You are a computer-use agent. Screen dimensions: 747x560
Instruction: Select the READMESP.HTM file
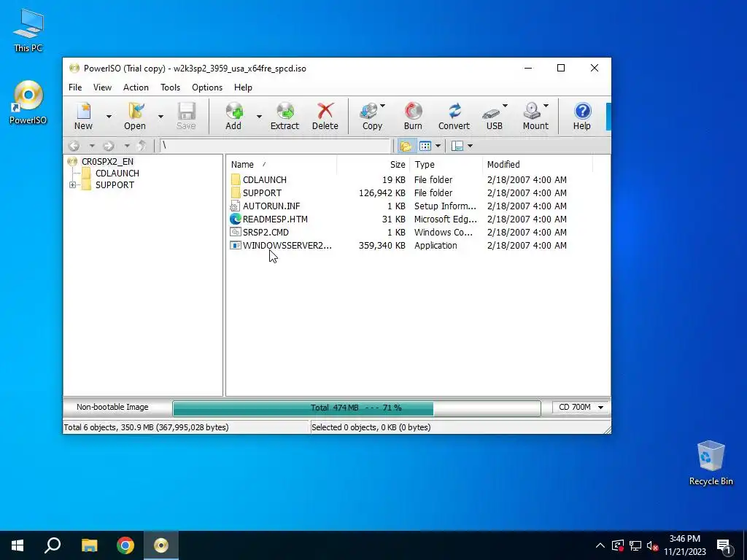(398, 219)
